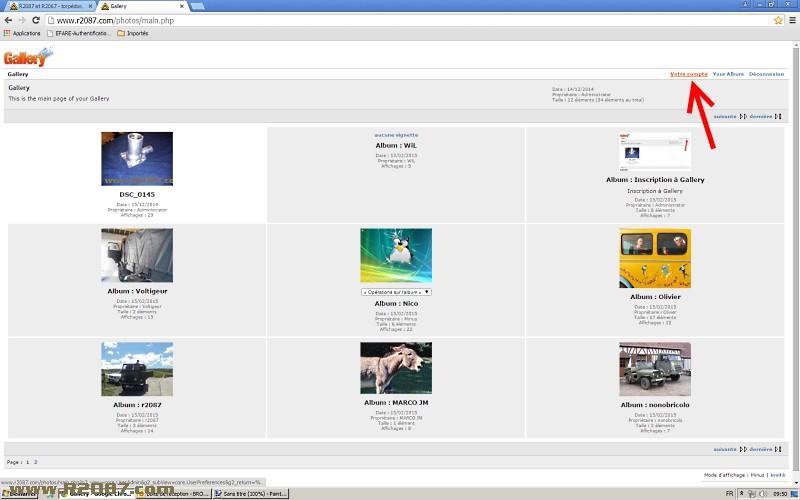The image size is (800, 500).
Task: Click the Album : Inscription à Gallery title
Action: click(655, 180)
